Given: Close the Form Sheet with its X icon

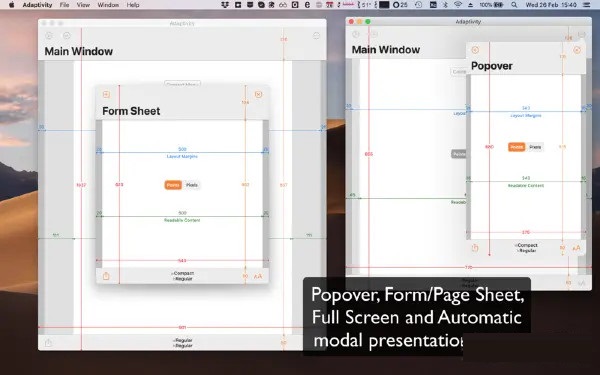Looking at the screenshot, I should 258,94.
